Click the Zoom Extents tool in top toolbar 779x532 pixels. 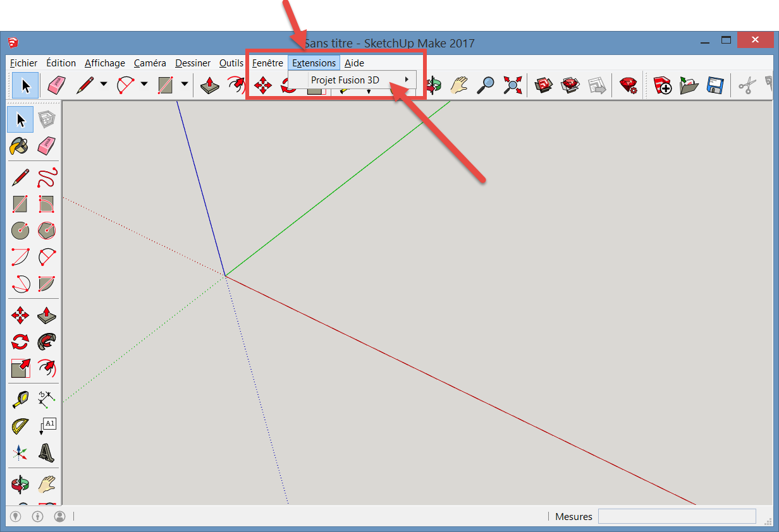[x=512, y=85]
